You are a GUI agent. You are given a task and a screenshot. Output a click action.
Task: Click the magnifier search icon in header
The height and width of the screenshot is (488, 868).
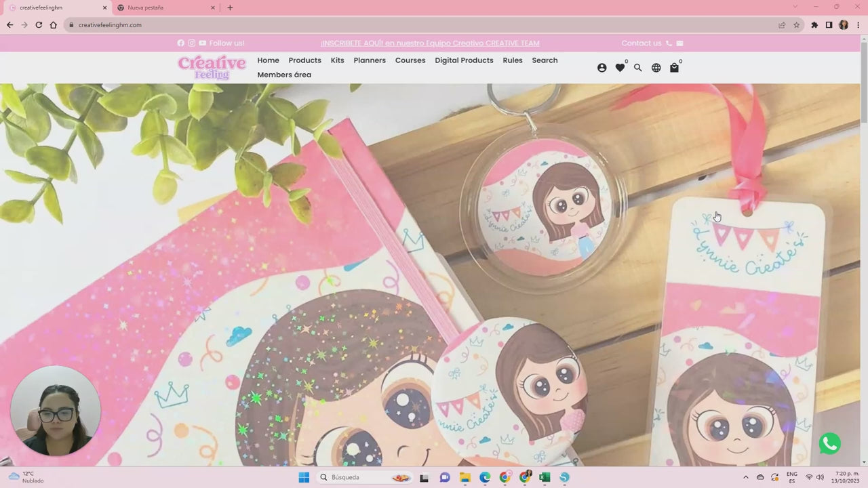[637, 68]
